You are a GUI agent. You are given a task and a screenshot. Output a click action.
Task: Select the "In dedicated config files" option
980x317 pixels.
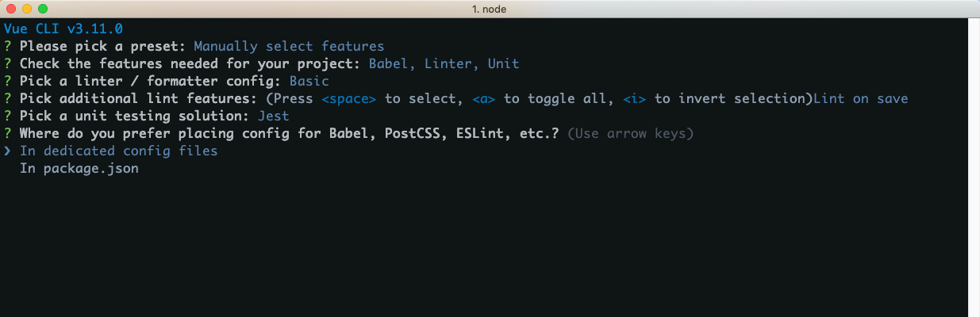point(118,151)
